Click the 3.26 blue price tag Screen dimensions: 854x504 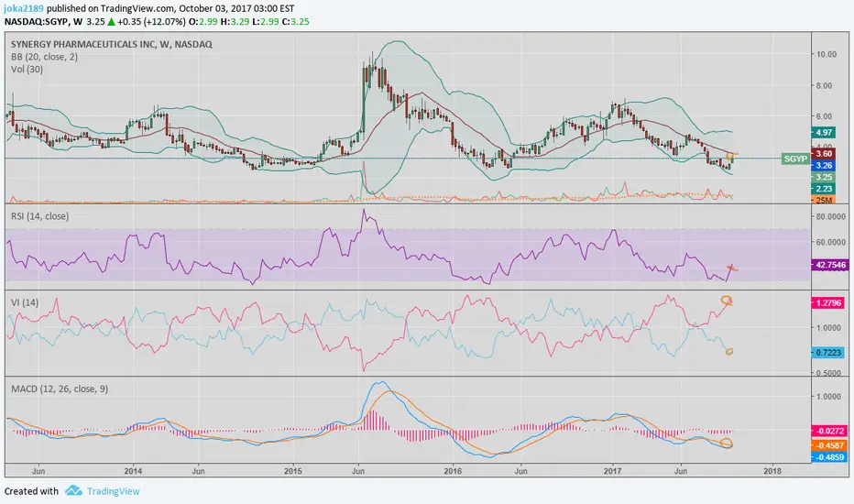click(x=824, y=165)
